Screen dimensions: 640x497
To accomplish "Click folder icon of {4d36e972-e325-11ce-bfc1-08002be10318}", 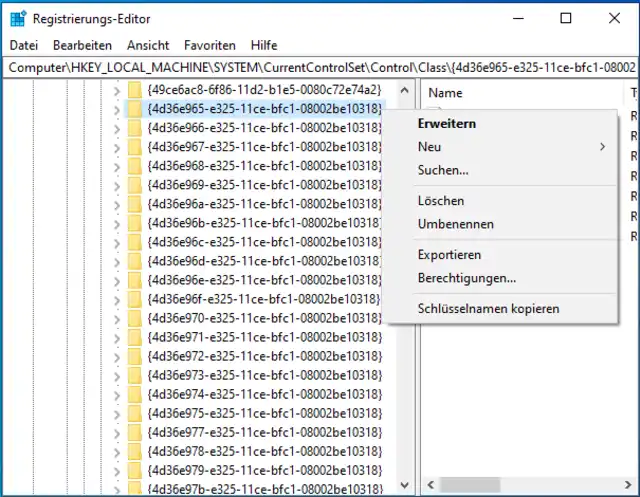I will pyautogui.click(x=135, y=357).
